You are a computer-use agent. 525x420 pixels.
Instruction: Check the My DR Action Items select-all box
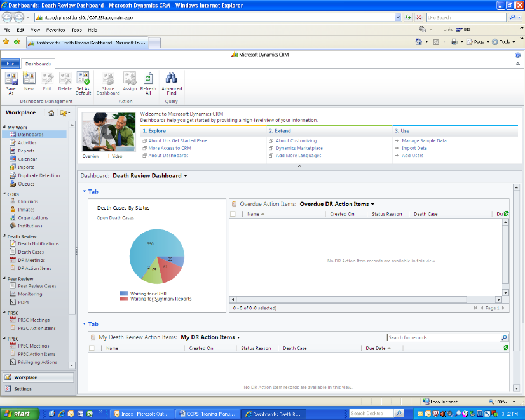tap(92, 348)
